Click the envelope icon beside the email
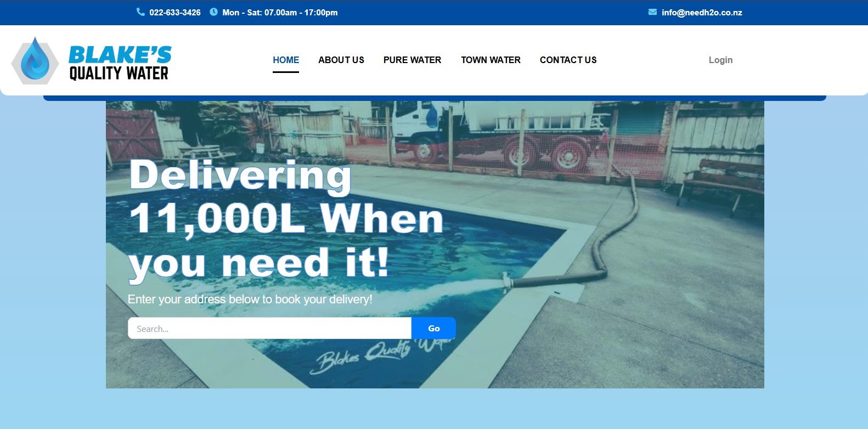The height and width of the screenshot is (429, 868). pos(652,12)
